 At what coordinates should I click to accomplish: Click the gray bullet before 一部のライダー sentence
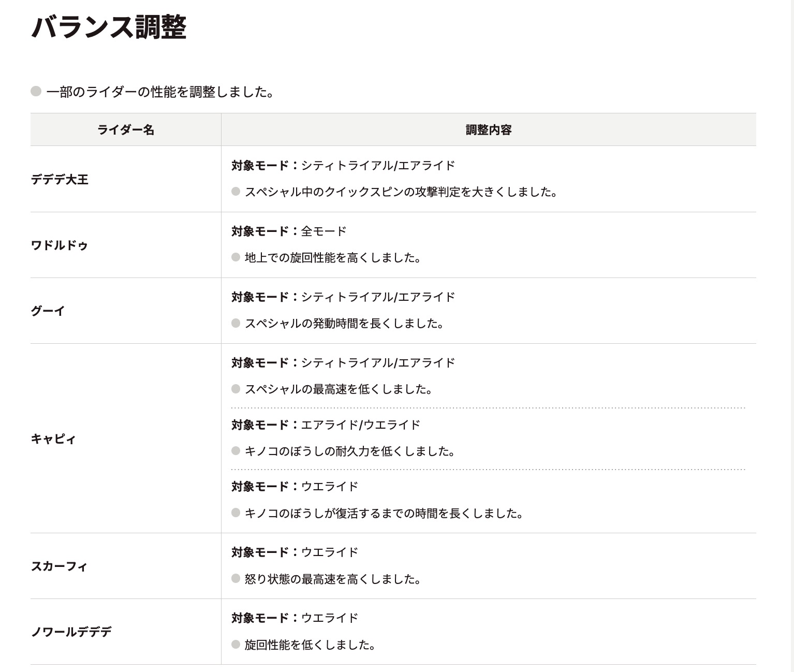pyautogui.click(x=36, y=92)
